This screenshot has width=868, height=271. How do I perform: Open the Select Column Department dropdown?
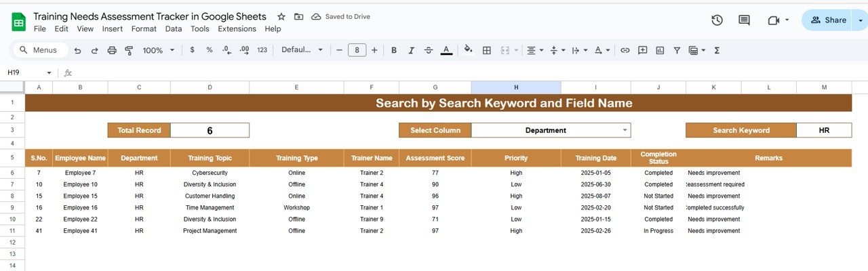pyautogui.click(x=625, y=130)
